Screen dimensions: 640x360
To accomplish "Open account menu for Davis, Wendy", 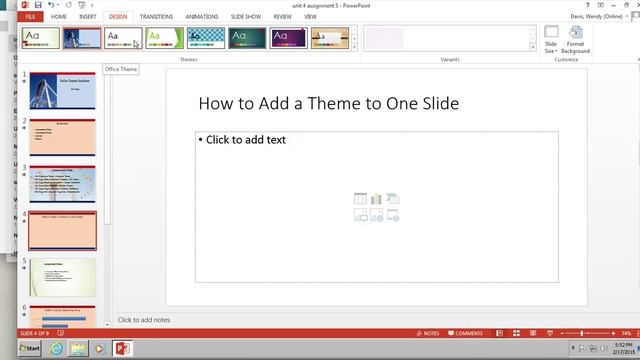I will pos(599,16).
